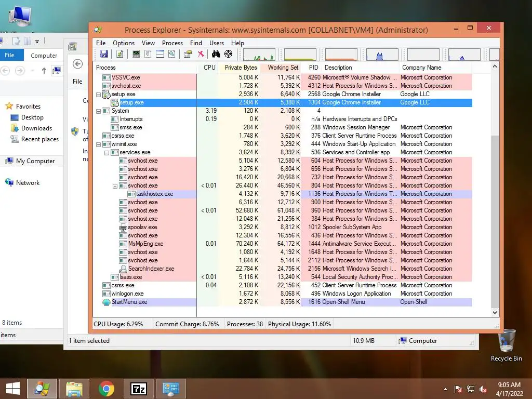Select the MsMpEng.exe process row
The height and width of the screenshot is (399, 532).
pyautogui.click(x=283, y=244)
